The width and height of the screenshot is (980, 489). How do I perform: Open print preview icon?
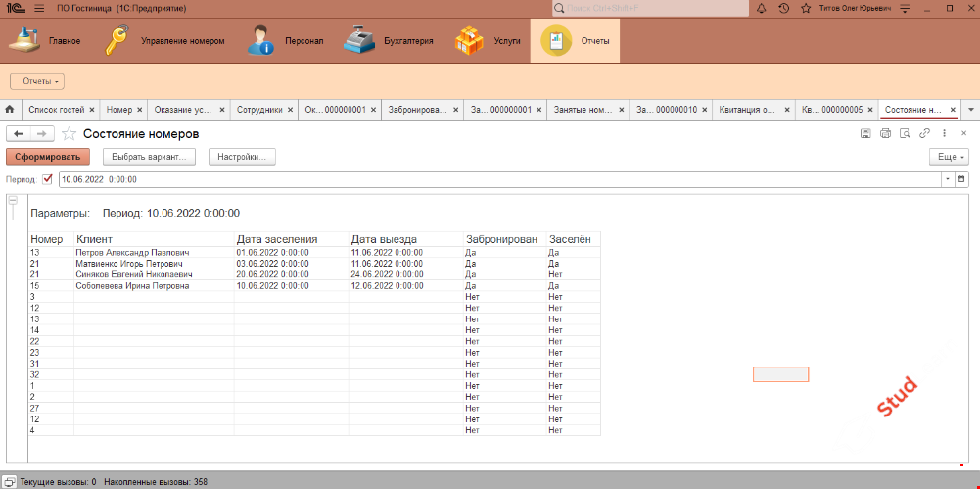point(905,133)
